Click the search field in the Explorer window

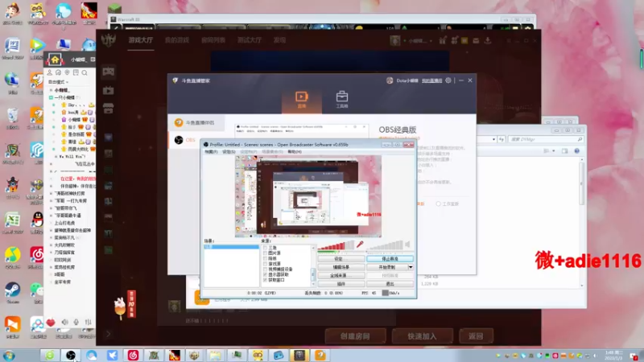point(546,139)
